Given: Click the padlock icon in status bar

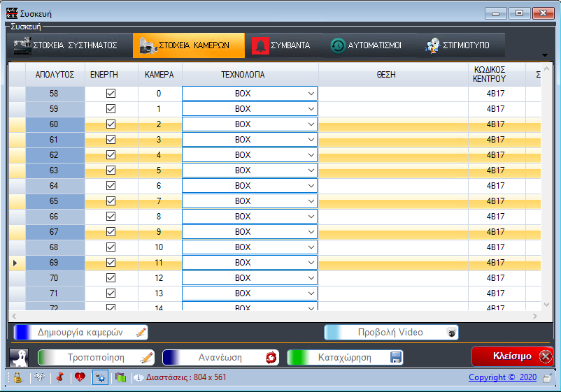Looking at the screenshot, I should click(x=17, y=377).
